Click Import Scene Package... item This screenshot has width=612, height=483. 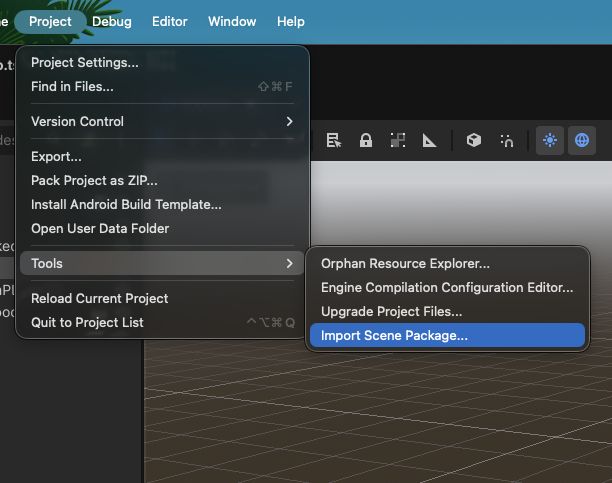[447, 335]
